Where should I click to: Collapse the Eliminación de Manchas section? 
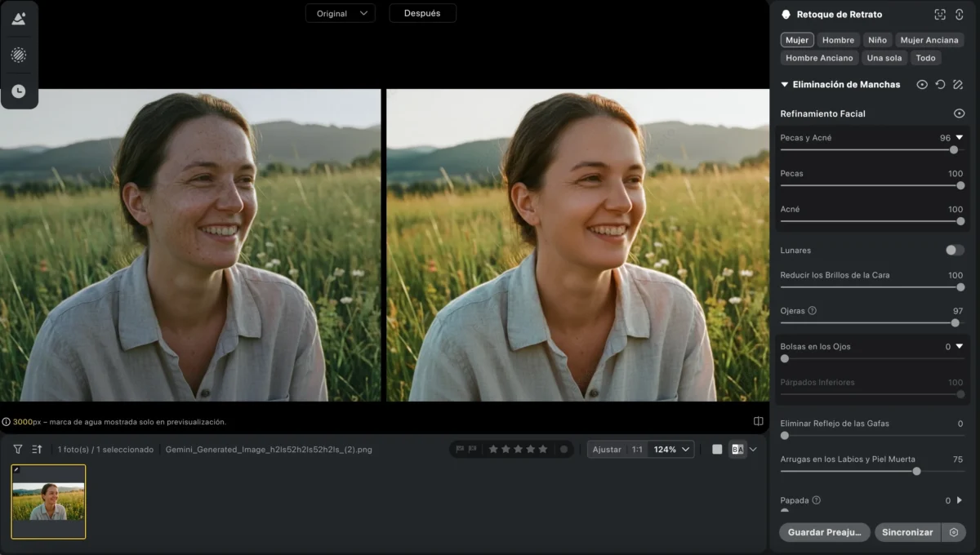click(x=785, y=85)
